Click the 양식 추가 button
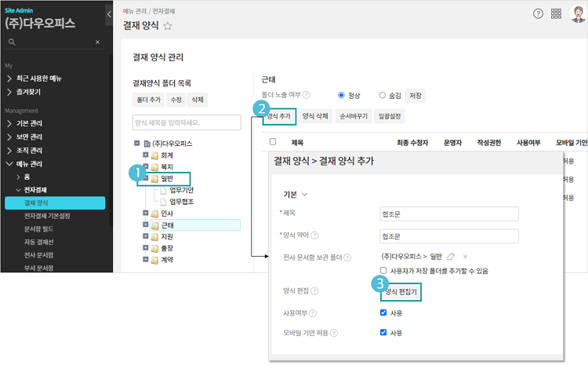588x365 pixels. (279, 115)
